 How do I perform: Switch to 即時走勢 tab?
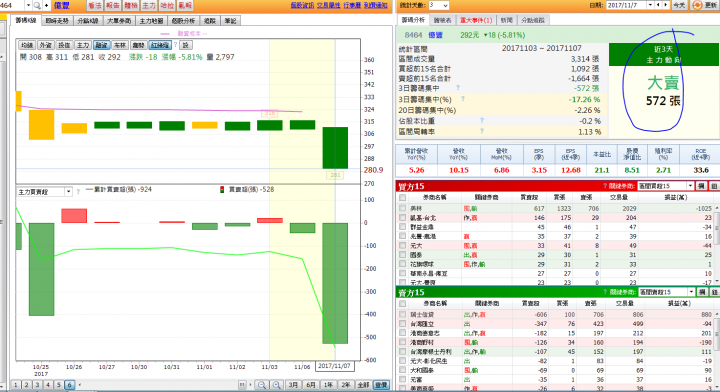[x=57, y=21]
